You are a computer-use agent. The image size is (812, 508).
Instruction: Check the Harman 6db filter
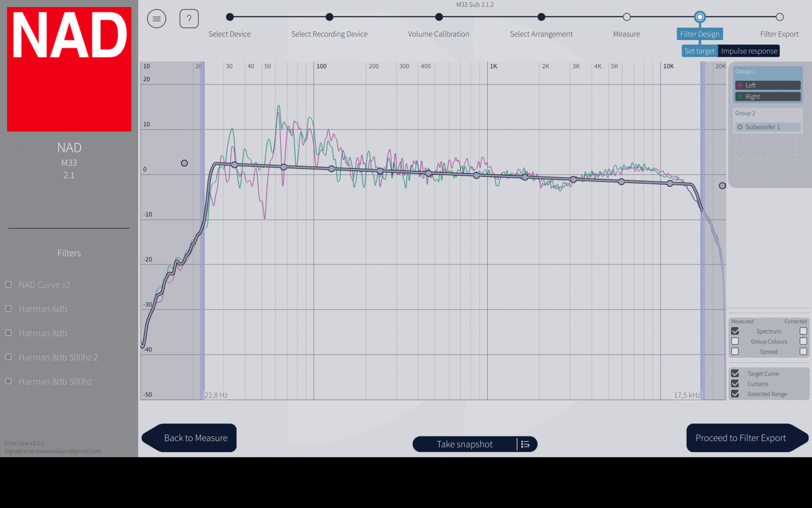pyautogui.click(x=8, y=309)
